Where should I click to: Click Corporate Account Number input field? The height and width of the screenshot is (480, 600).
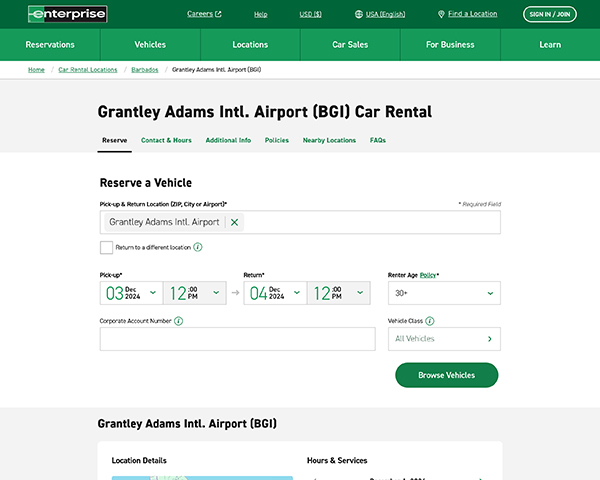(238, 339)
